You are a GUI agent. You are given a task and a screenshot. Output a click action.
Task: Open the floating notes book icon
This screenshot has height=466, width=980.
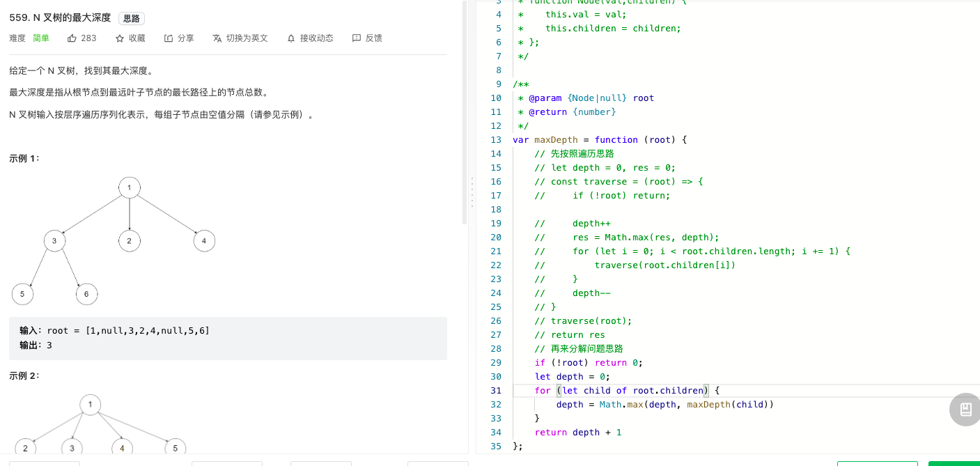[965, 410]
